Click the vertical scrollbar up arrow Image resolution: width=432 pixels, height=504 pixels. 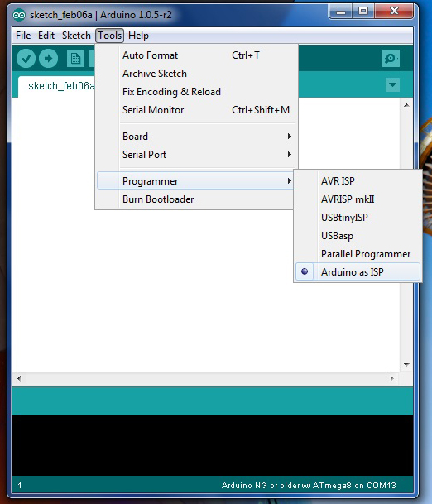[406, 105]
